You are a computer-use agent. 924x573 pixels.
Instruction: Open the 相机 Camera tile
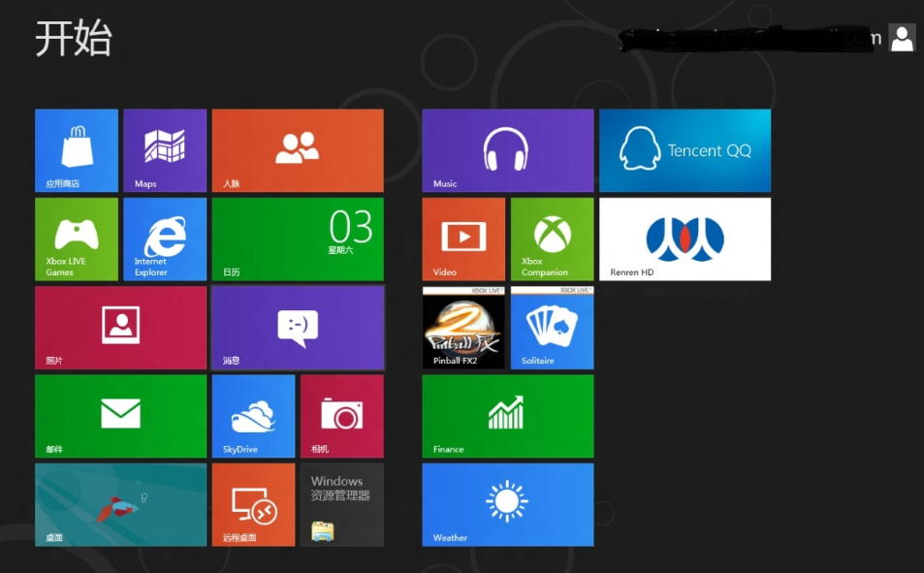pos(341,416)
